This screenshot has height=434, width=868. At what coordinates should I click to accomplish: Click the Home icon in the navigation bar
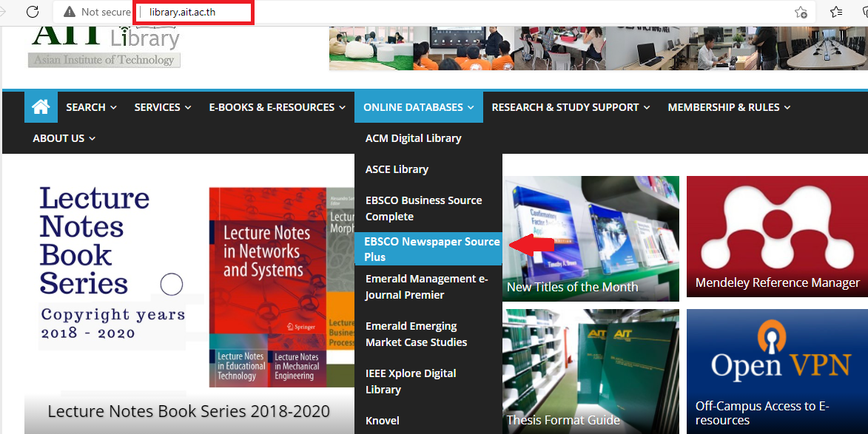[x=40, y=106]
